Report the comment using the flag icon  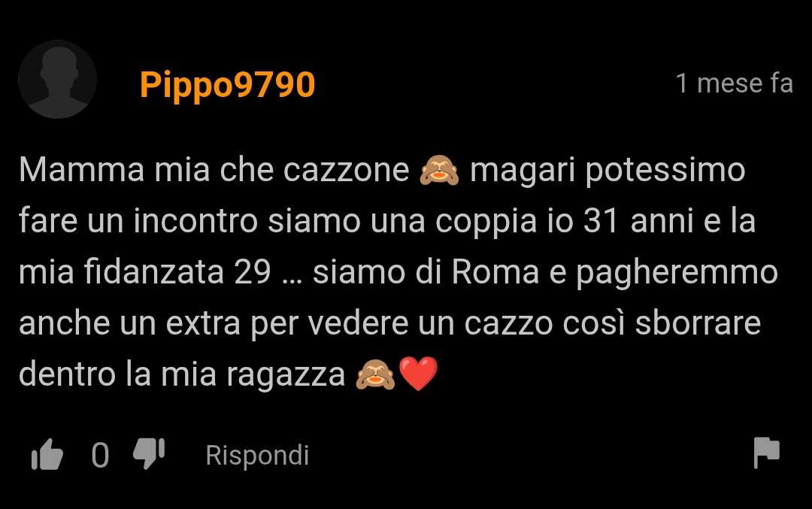coord(766,453)
